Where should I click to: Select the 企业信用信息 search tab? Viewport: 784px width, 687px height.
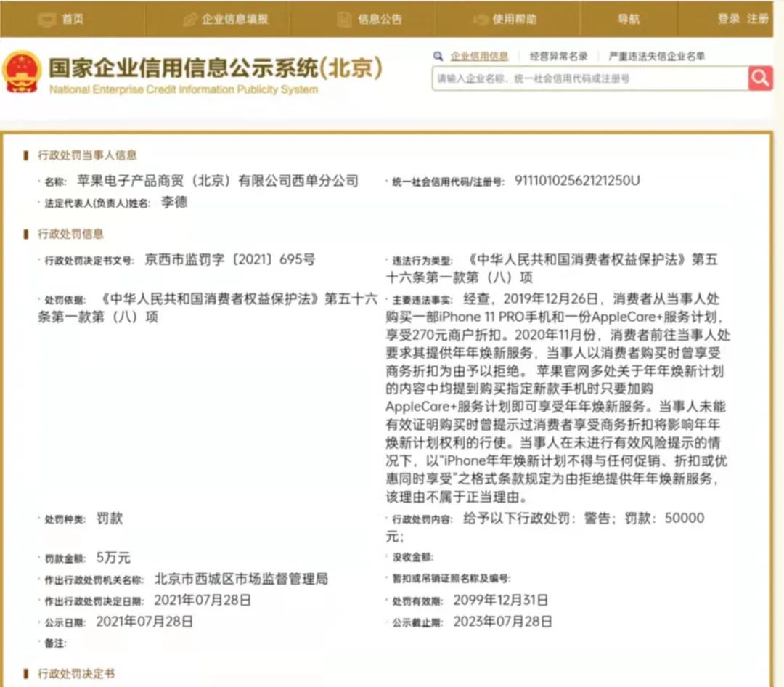pos(479,56)
